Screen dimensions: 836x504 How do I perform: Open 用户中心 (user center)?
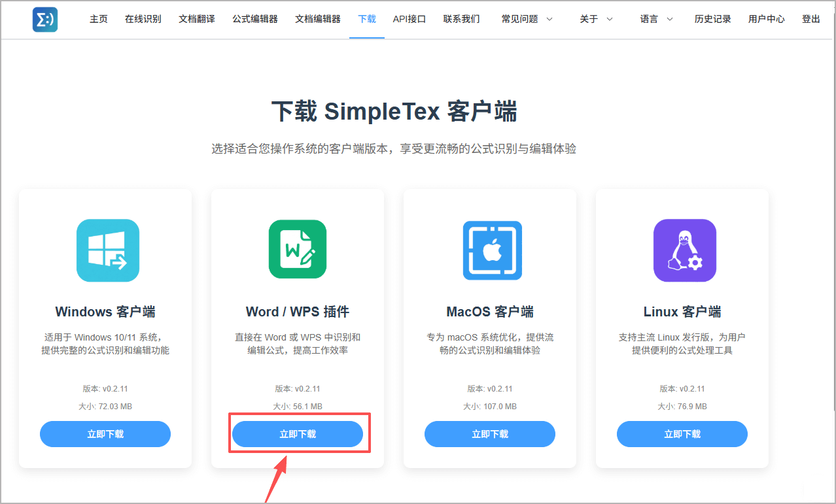click(766, 19)
